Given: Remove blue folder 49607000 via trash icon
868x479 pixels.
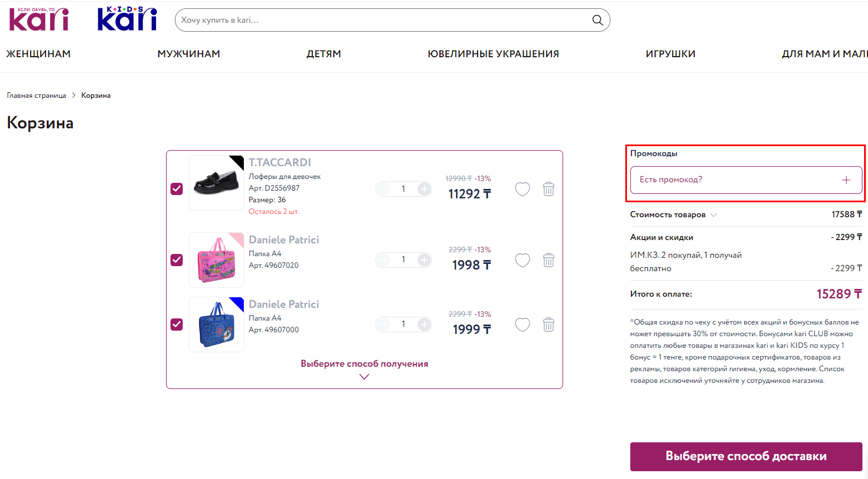Looking at the screenshot, I should [549, 325].
